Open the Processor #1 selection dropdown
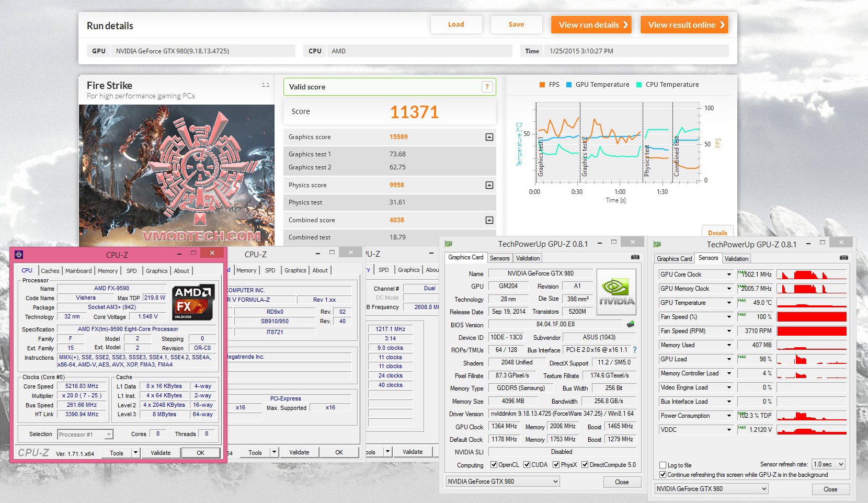The image size is (868, 503). point(85,435)
